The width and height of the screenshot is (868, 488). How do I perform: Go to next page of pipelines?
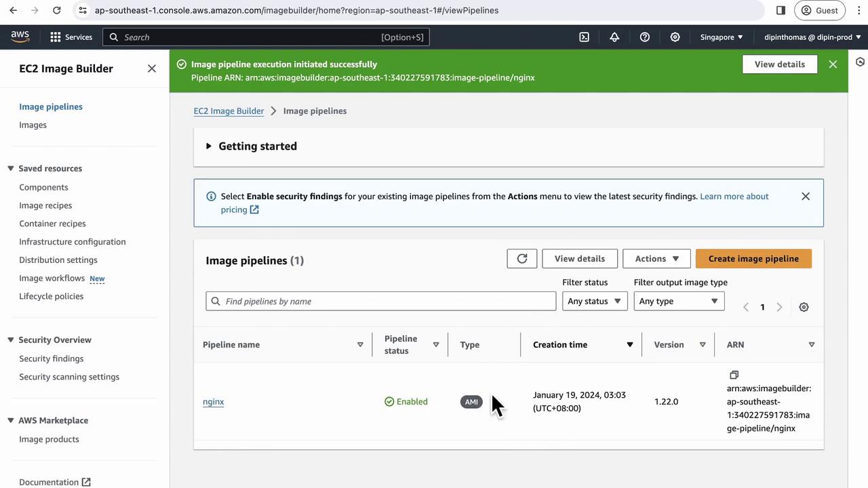point(779,307)
